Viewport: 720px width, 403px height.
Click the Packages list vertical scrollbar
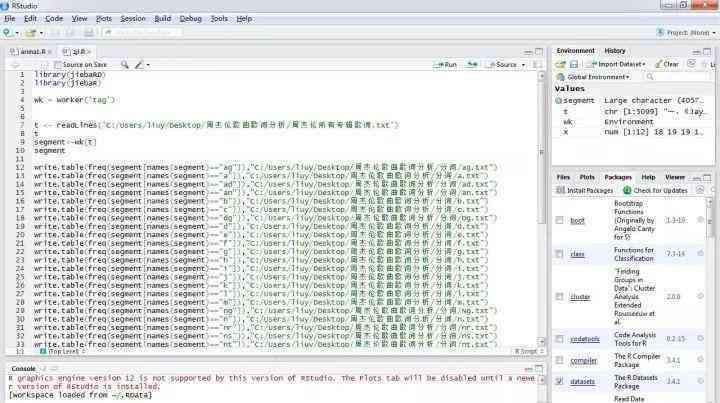(710, 220)
